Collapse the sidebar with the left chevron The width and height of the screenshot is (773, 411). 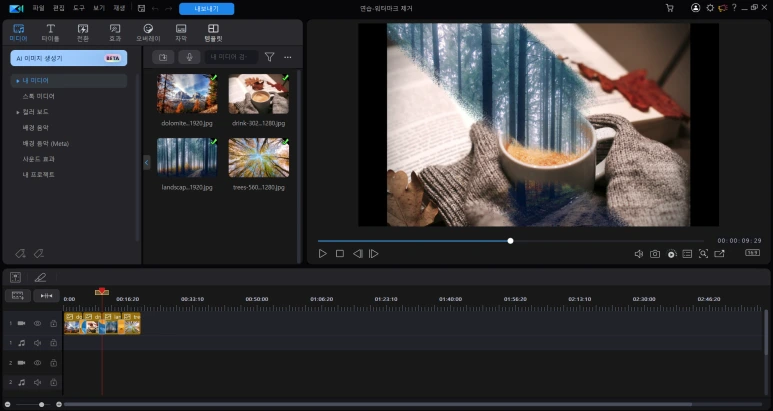146,163
